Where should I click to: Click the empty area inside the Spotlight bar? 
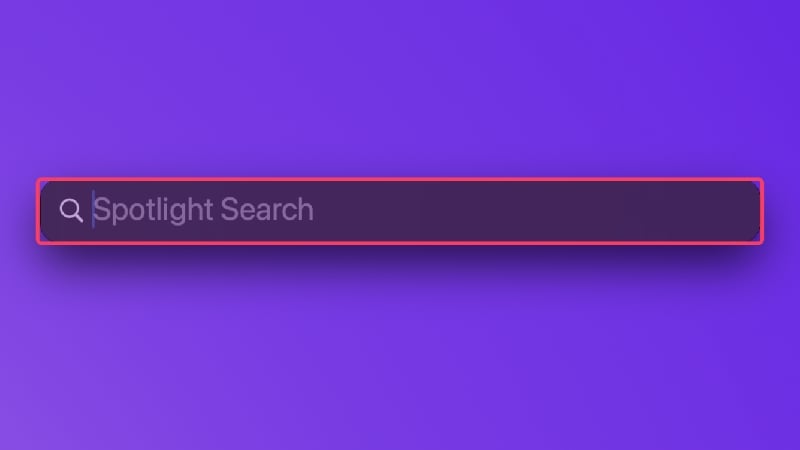pos(536,211)
